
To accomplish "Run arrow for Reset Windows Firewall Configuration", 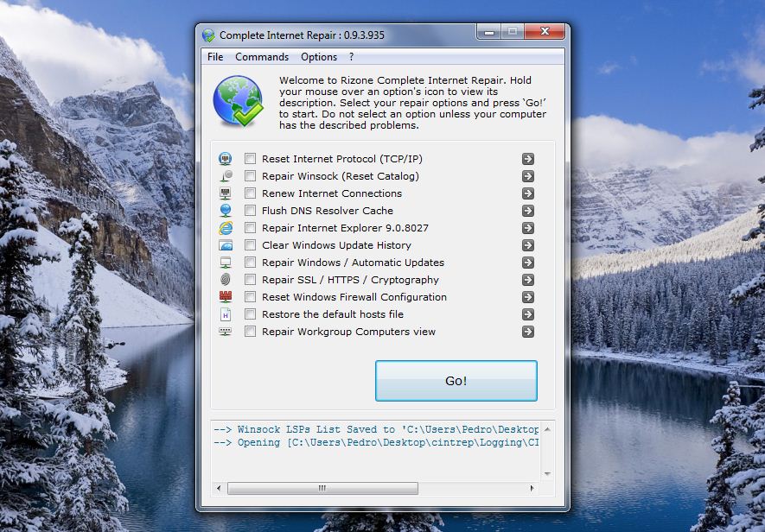I will tap(528, 297).
